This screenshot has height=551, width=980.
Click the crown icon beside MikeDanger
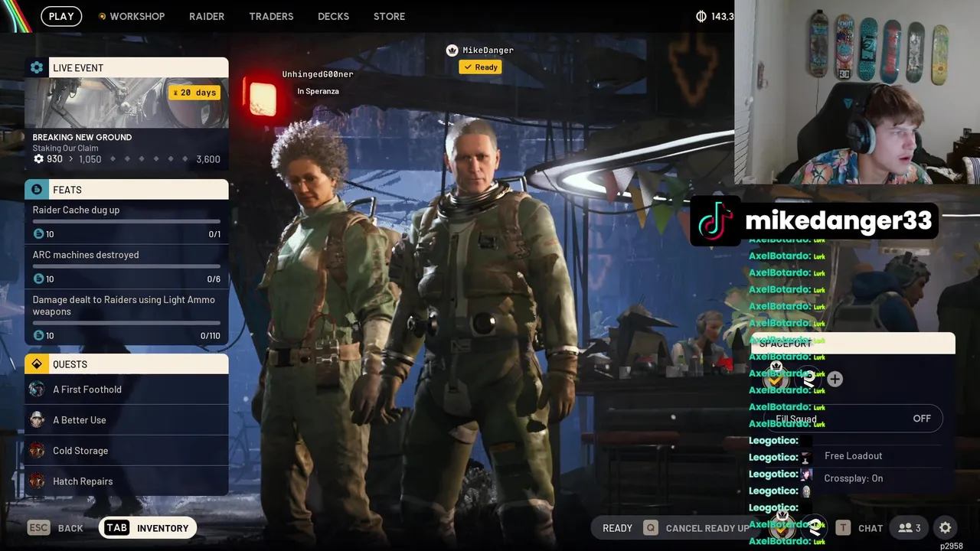coord(452,51)
